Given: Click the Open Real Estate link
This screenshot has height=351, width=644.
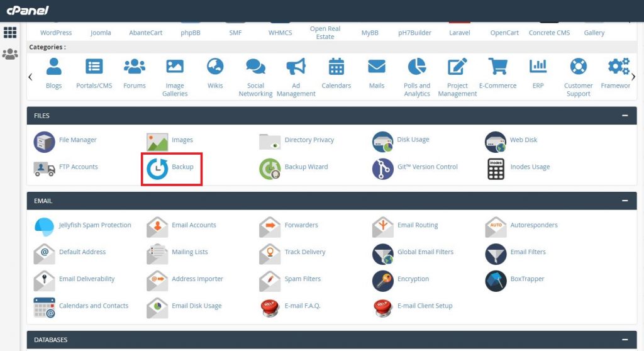Looking at the screenshot, I should coord(325,33).
